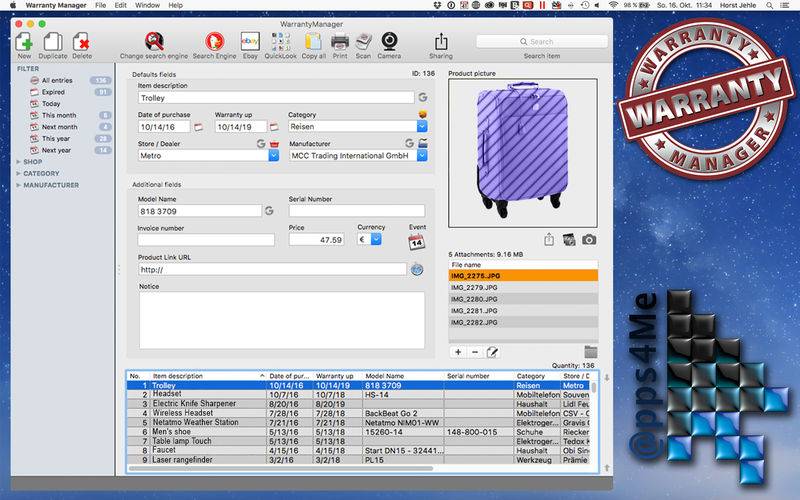Click the shopping basket store icon

[x=274, y=144]
